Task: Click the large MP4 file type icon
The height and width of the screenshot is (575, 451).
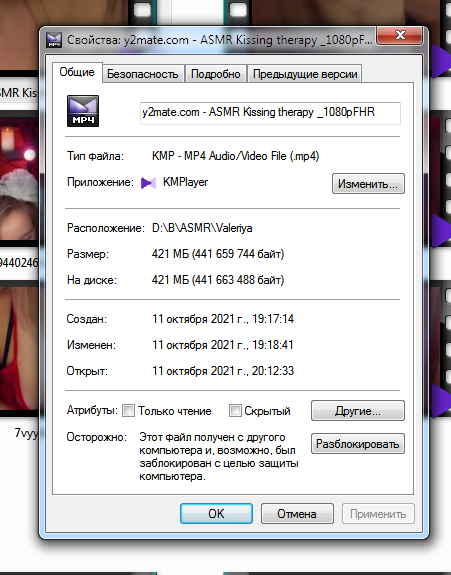Action: coord(83,111)
